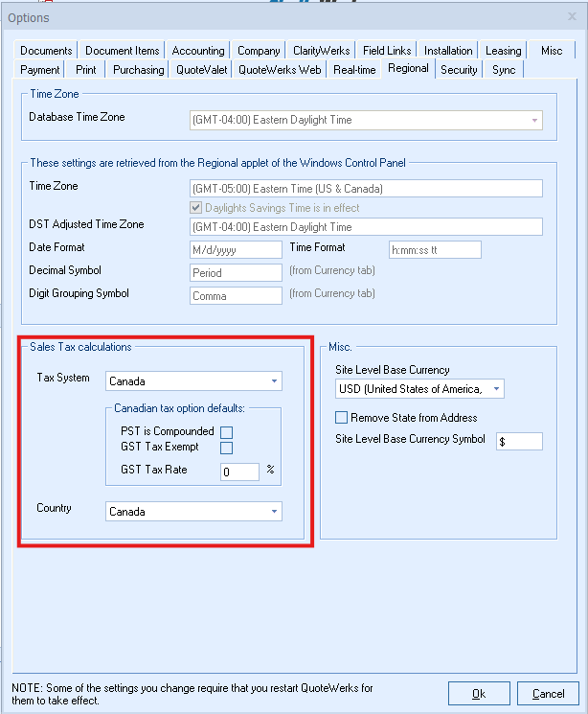The height and width of the screenshot is (714, 588).
Task: Click the Site Level Base Currency Symbol field
Action: click(519, 441)
